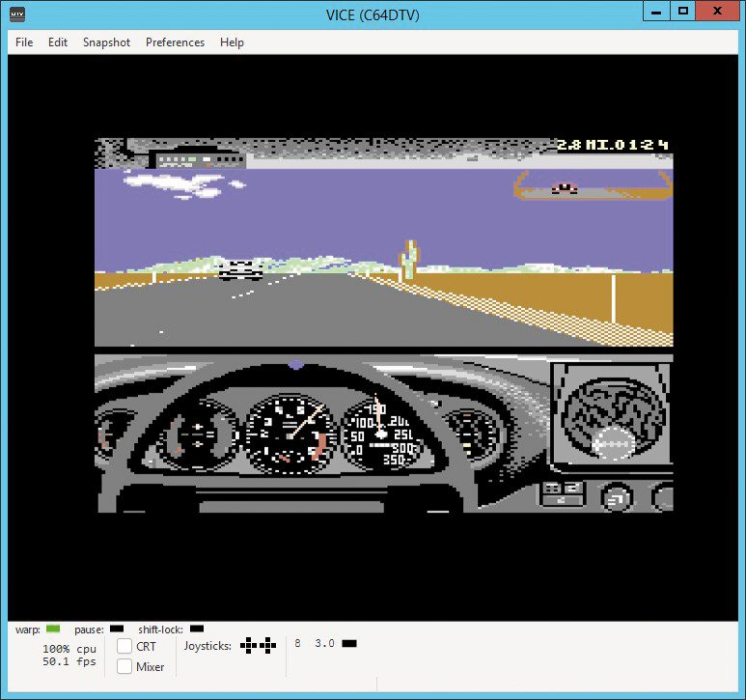Click the drive number 8 label
This screenshot has height=700, width=746.
click(x=297, y=643)
